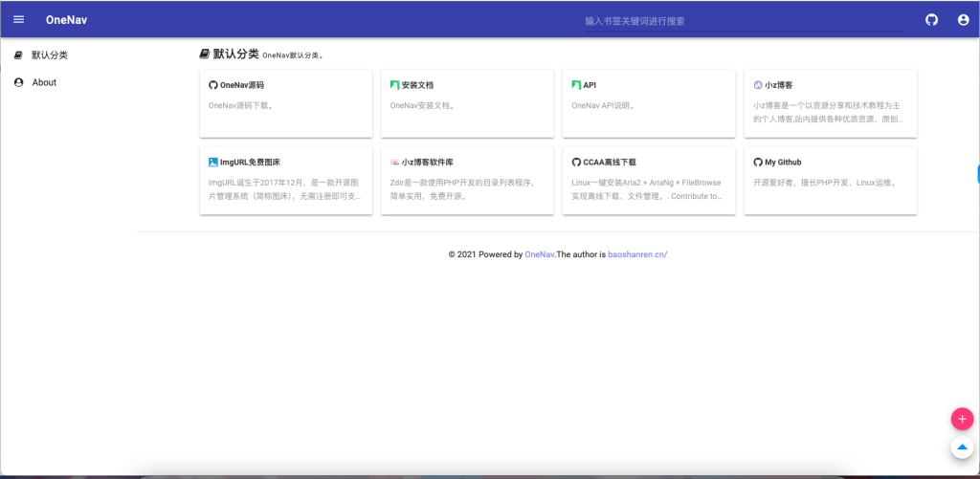Screen dimensions: 980x479
Task: Click description starting 小z博客是一个以资源分享
Action: [x=828, y=112]
